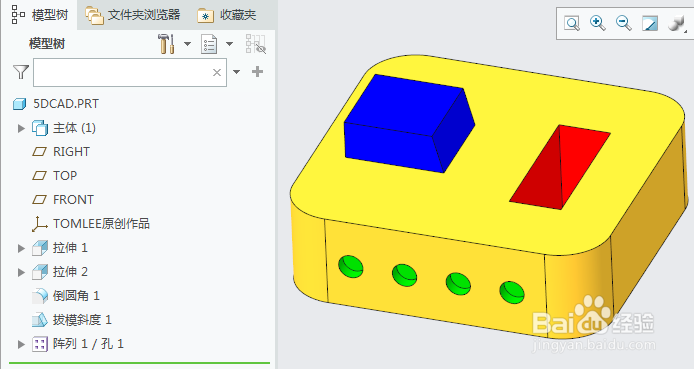Click the 拔模斜度 1 draft icon

[x=40, y=319]
